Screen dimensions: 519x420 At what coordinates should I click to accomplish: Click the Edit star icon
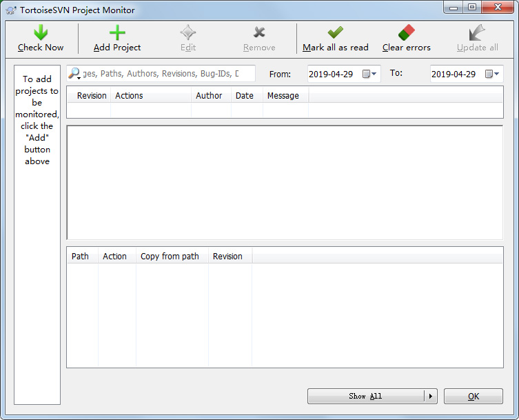(188, 32)
